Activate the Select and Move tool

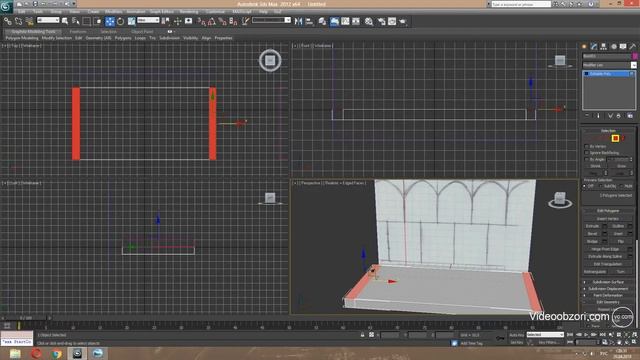(x=110, y=21)
